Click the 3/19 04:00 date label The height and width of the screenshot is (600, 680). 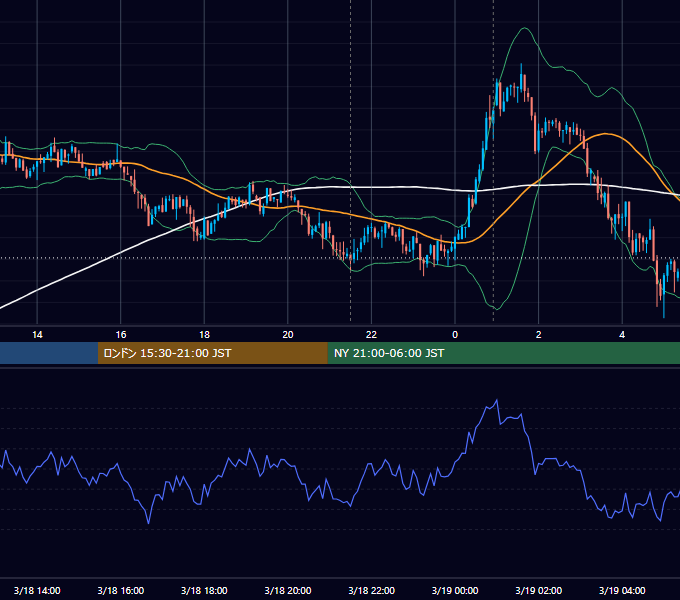622,590
